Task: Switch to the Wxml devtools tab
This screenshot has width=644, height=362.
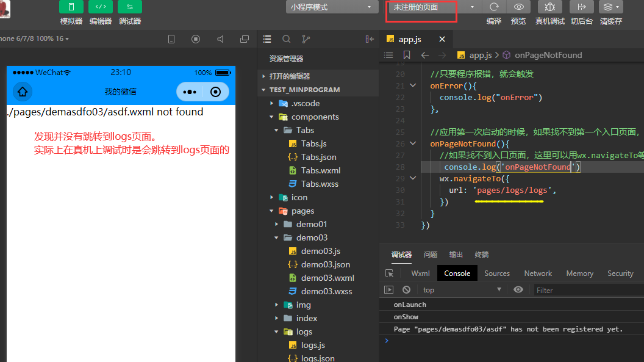Action: [x=420, y=273]
